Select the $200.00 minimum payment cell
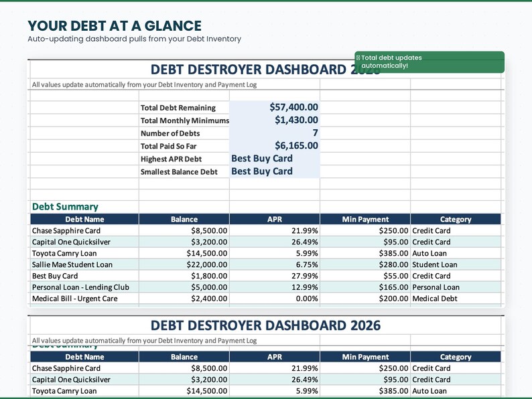This screenshot has height=399, width=532. point(365,299)
